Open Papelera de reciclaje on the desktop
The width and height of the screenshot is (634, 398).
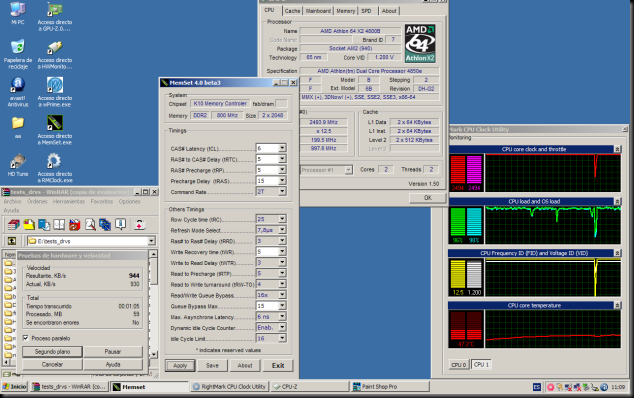click(x=18, y=54)
